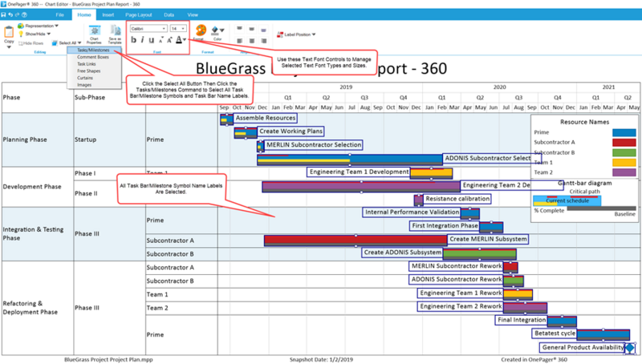
Task: Click the Resistance calibration task label
Action: click(x=457, y=199)
